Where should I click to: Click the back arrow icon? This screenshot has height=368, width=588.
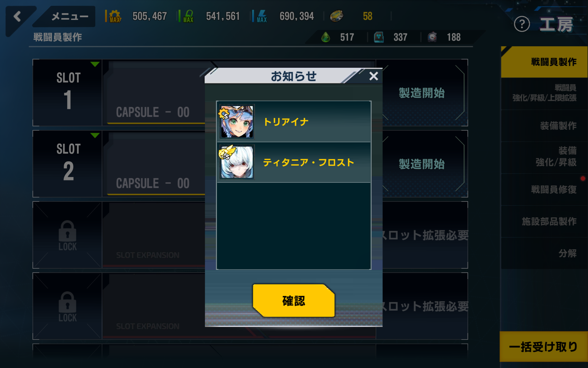click(x=17, y=16)
